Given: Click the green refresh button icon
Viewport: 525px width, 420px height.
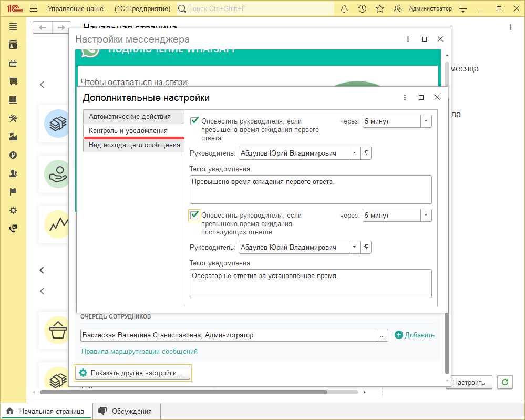Looking at the screenshot, I should tap(505, 382).
